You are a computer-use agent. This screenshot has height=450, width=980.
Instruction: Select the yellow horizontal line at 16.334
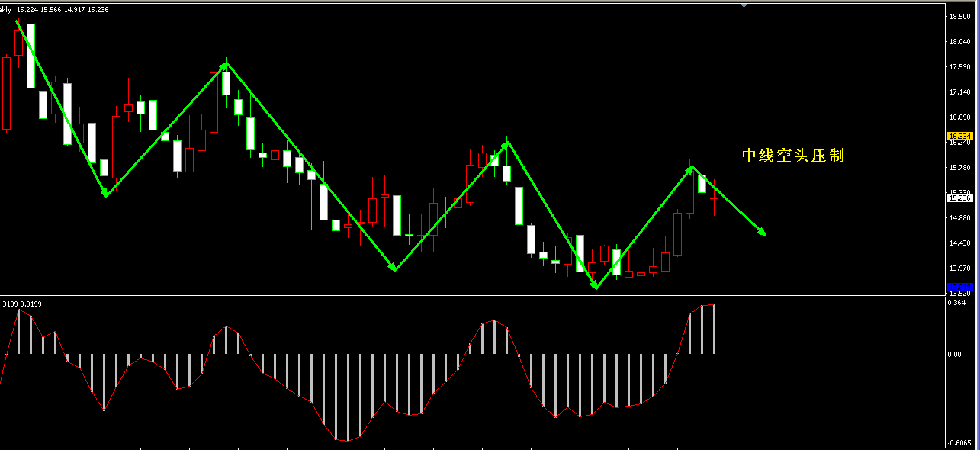[458, 137]
